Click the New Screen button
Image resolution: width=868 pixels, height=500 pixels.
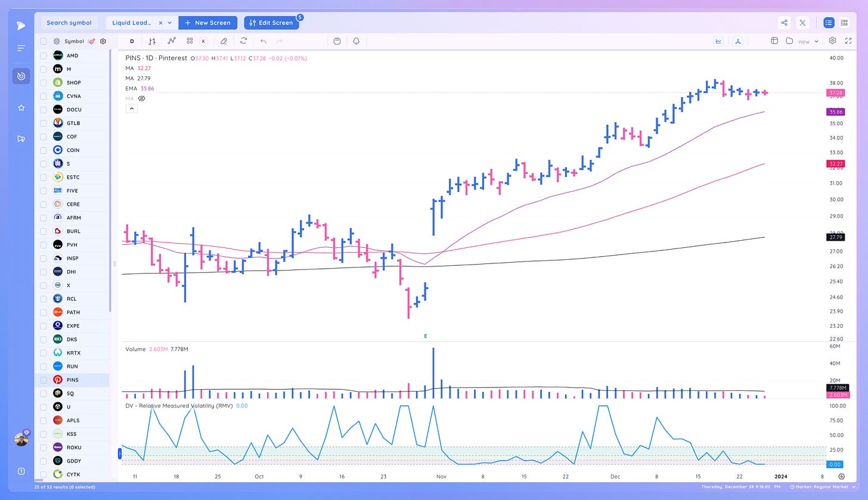207,23
